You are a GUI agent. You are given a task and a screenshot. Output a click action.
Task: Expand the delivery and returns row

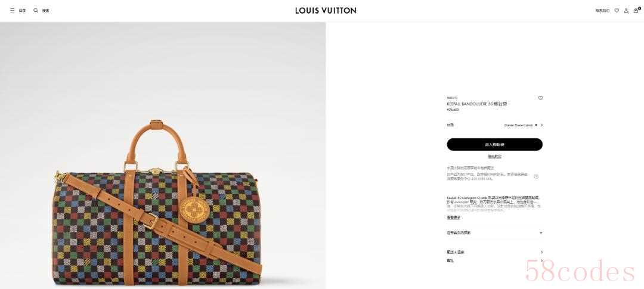pos(495,252)
